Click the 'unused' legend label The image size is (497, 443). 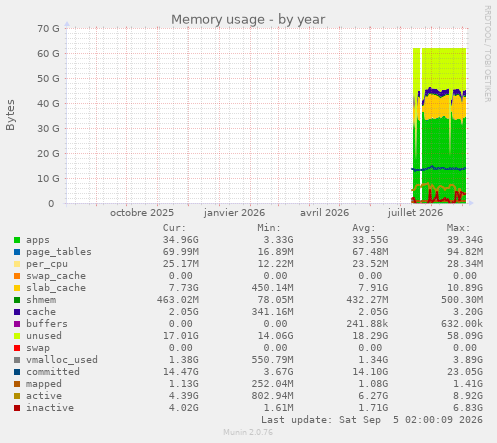point(44,336)
